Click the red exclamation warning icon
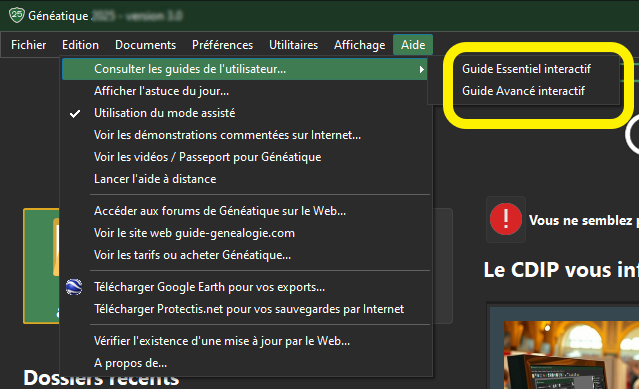The height and width of the screenshot is (389, 639). (x=506, y=220)
